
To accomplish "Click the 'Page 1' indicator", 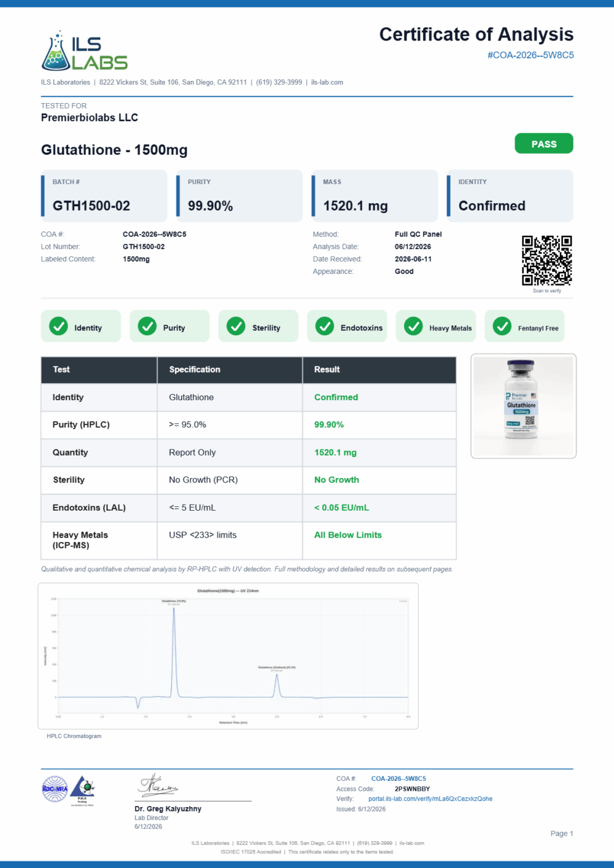I will click(x=562, y=834).
